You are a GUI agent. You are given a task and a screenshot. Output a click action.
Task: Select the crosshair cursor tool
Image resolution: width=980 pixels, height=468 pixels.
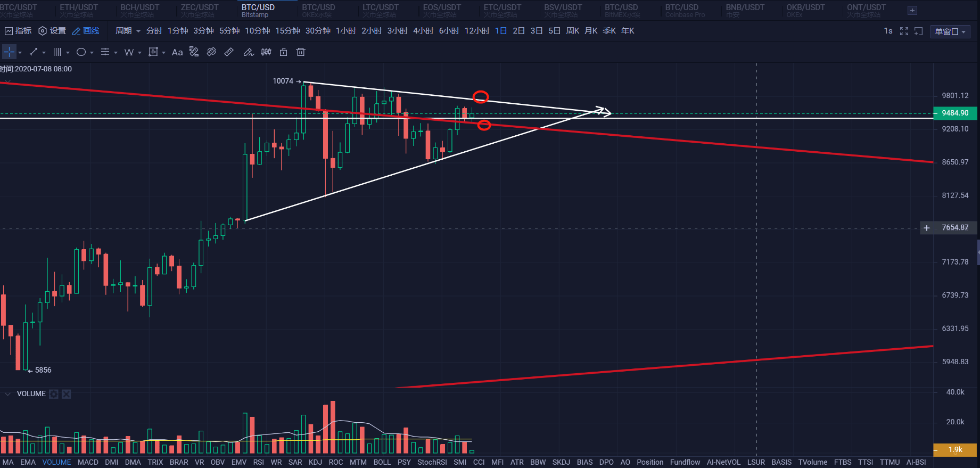tap(10, 52)
